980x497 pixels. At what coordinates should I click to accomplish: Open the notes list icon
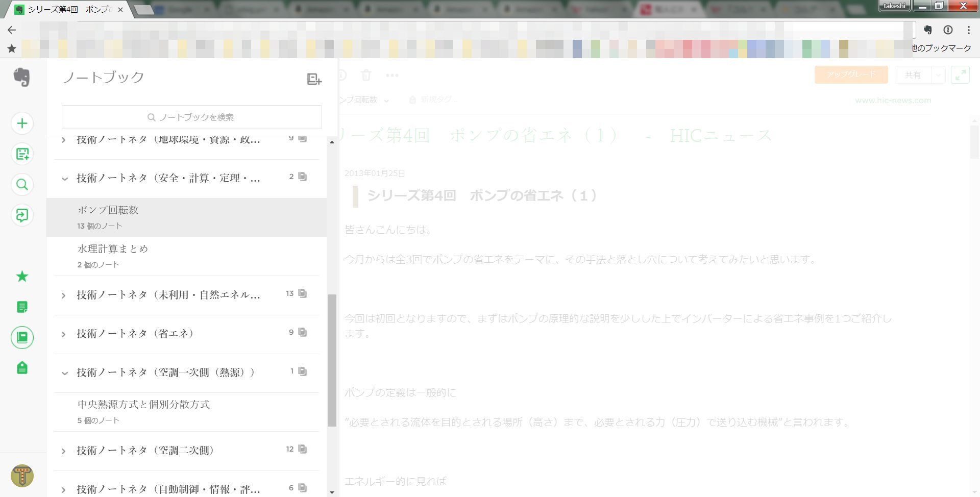click(x=22, y=307)
